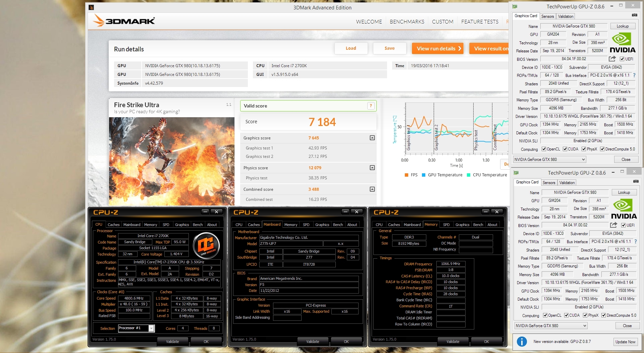
Task: Click the BIOS share icon in lower GPU-Z window
Action: [613, 225]
